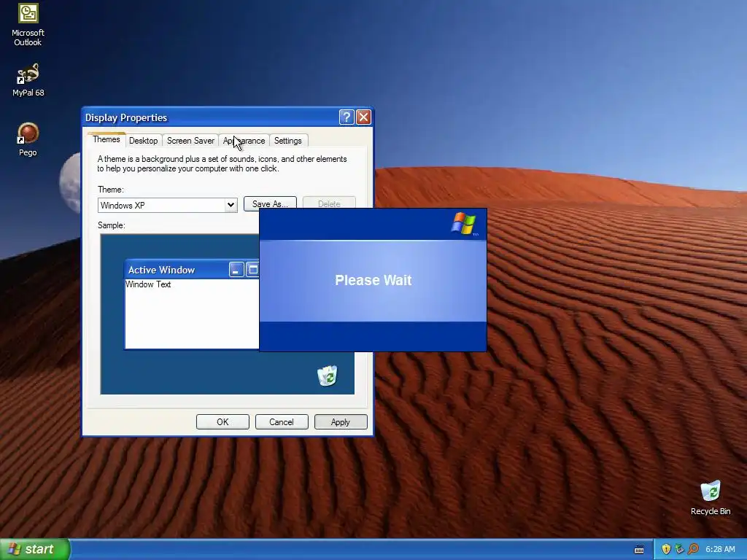Select the MyPal 68 desktop shortcut
Screen dimensions: 747x560
28,80
